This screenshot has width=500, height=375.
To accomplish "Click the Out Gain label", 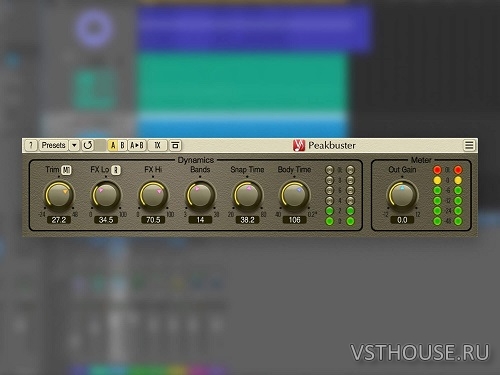I will (402, 170).
